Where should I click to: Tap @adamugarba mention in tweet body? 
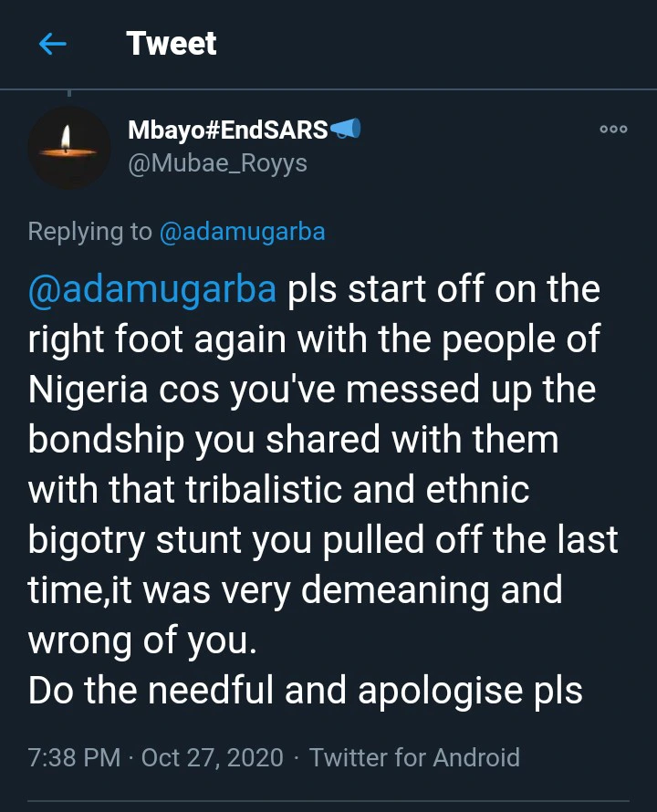tap(152, 289)
